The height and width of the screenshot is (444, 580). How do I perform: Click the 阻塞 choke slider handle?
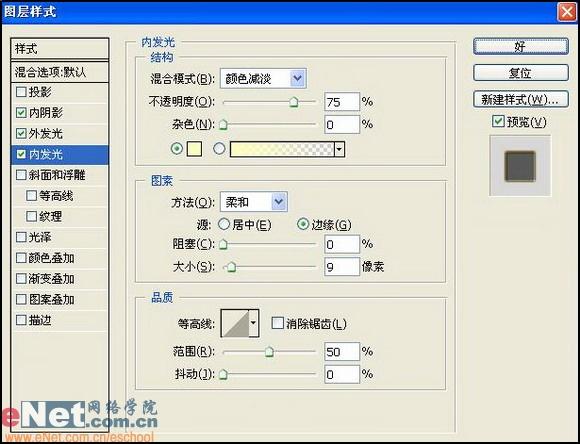[x=223, y=244]
